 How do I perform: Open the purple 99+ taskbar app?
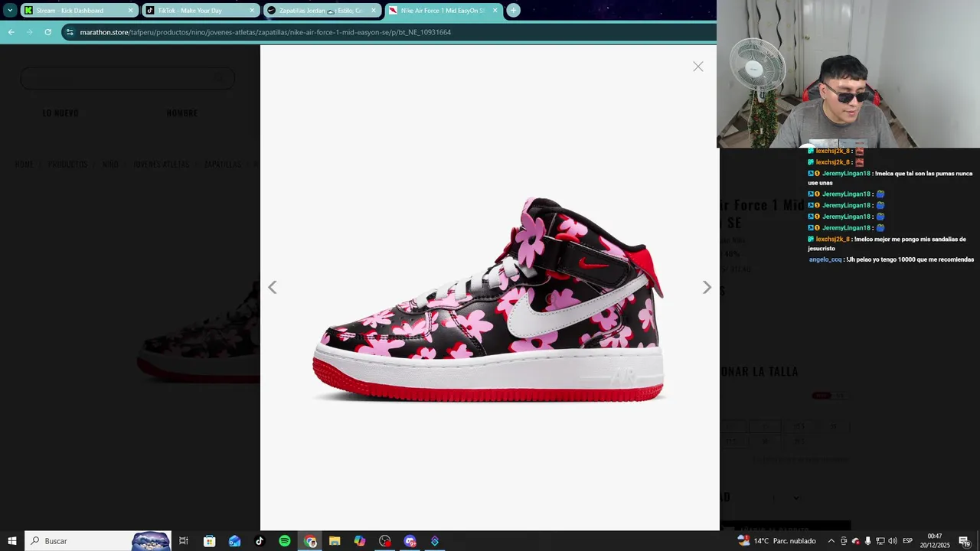point(410,541)
